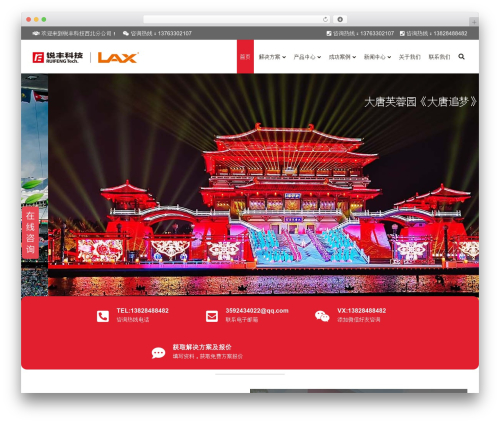This screenshot has height=423, width=500.
Task: Click the speech bubble quote icon
Action: (158, 353)
